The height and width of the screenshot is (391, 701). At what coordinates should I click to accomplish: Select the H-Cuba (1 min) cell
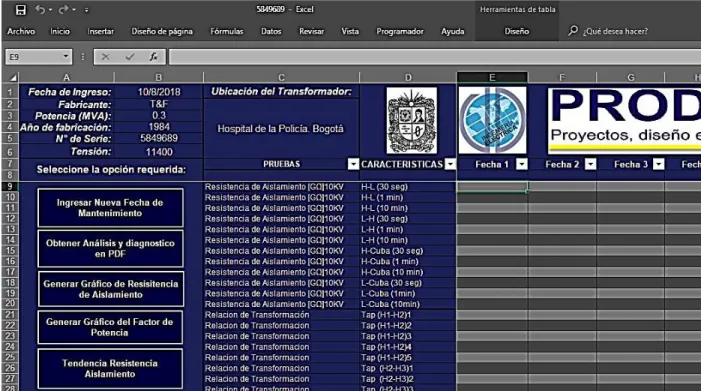pyautogui.click(x=408, y=261)
